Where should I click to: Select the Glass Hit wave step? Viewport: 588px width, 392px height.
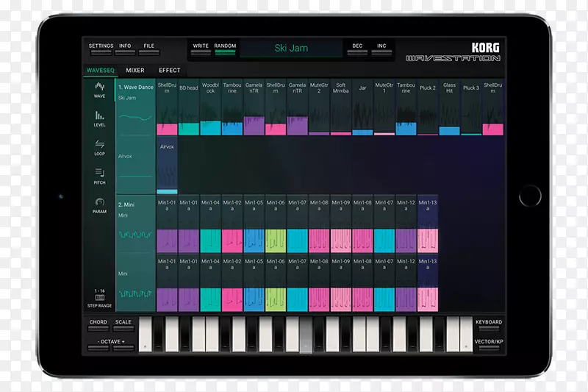pyautogui.click(x=450, y=107)
